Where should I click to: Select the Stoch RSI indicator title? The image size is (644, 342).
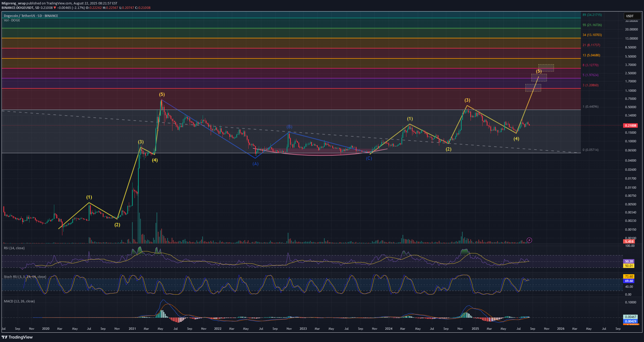point(25,277)
